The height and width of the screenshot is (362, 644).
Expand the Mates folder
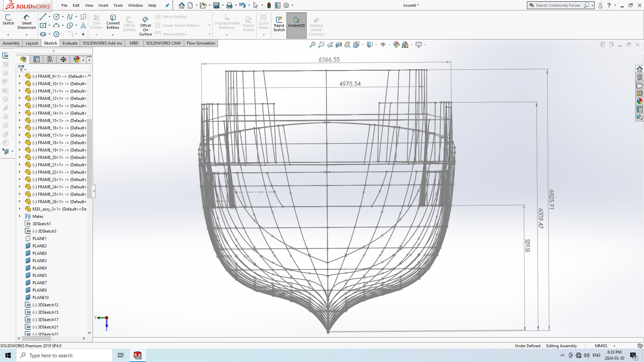(20, 216)
